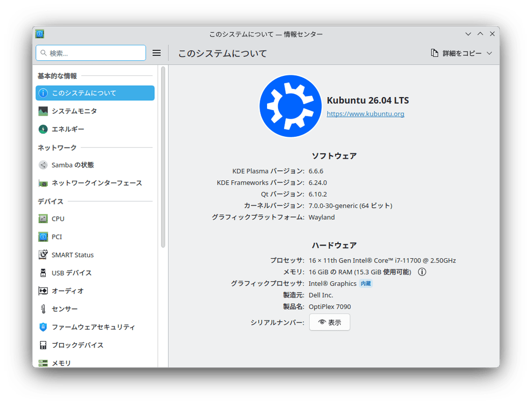This screenshot has width=532, height=406.
Task: Open the https://www.kubuntu.org link
Action: pyautogui.click(x=365, y=114)
